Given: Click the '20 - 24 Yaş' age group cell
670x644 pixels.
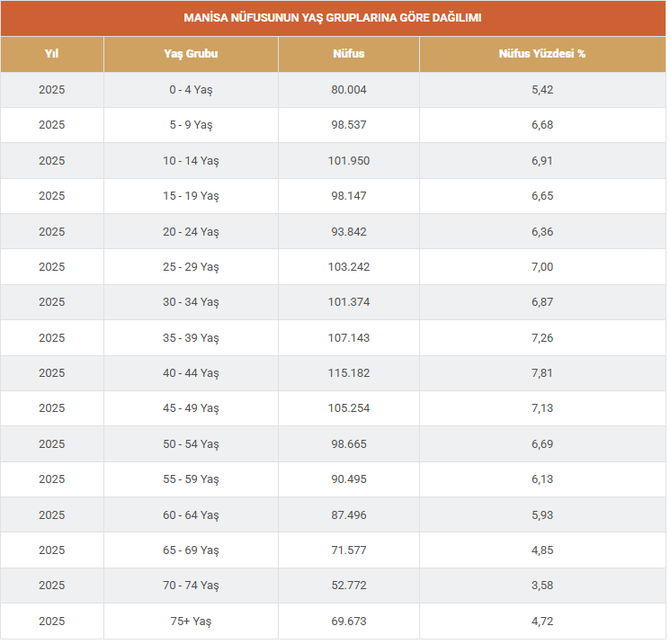Looking at the screenshot, I should point(191,232).
